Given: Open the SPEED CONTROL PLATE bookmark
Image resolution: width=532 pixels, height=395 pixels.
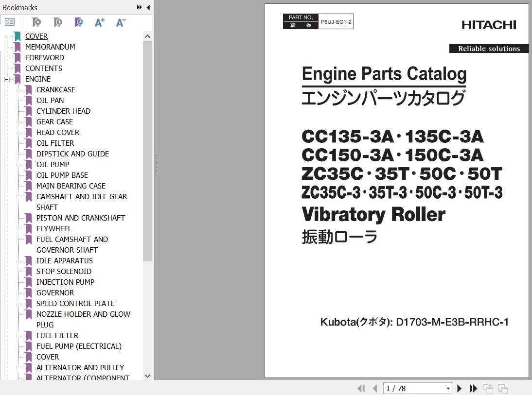Looking at the screenshot, I should pyautogui.click(x=76, y=303).
